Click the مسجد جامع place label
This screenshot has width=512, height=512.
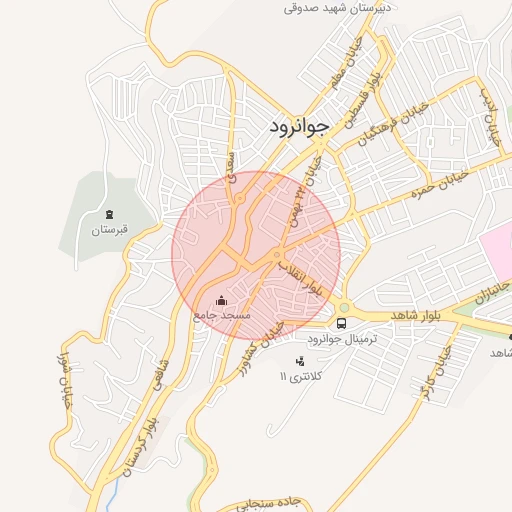tap(222, 315)
